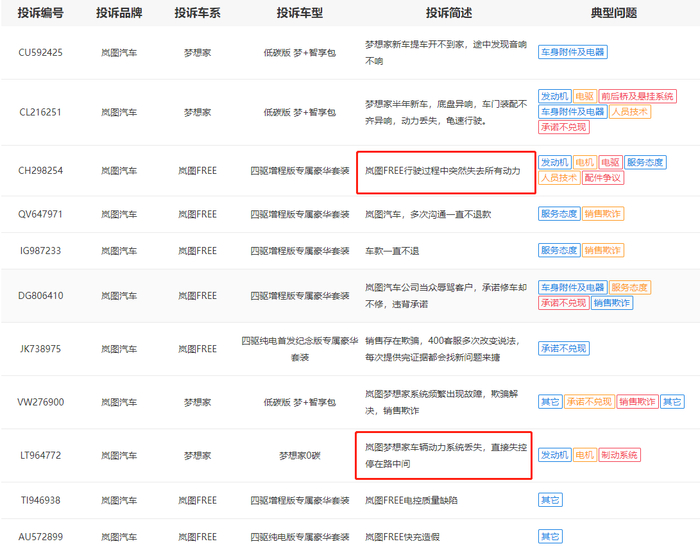The width and height of the screenshot is (700, 553).
Task: Click the 服务态度 tag in row IG987233
Action: click(559, 251)
